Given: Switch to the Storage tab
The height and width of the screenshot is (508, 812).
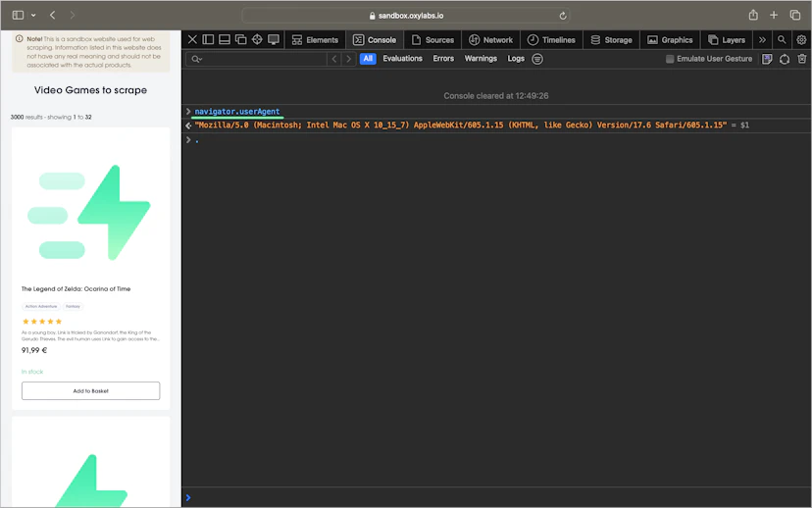Looking at the screenshot, I should [x=612, y=40].
